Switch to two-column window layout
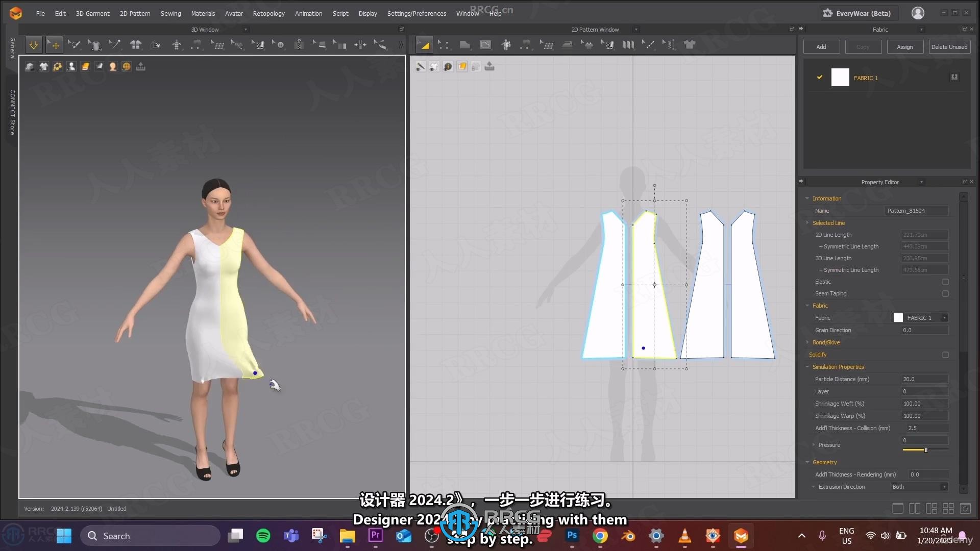Viewport: 980px width, 551px height. (x=915, y=509)
